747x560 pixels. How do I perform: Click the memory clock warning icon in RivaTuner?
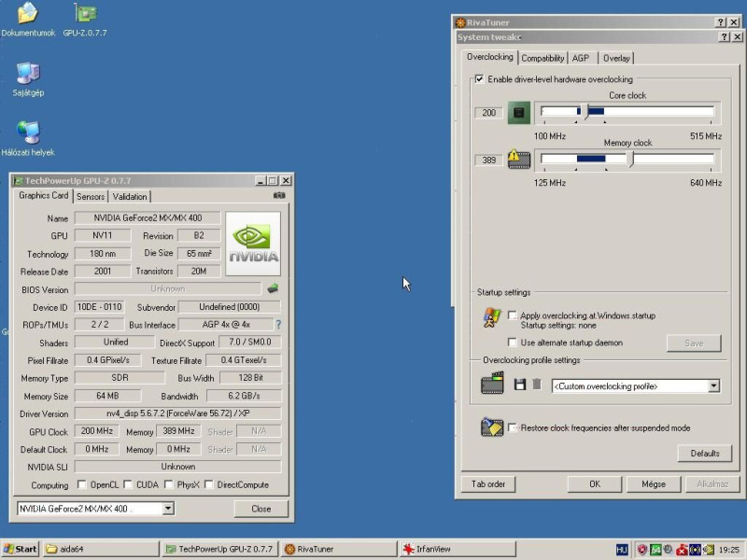519,159
